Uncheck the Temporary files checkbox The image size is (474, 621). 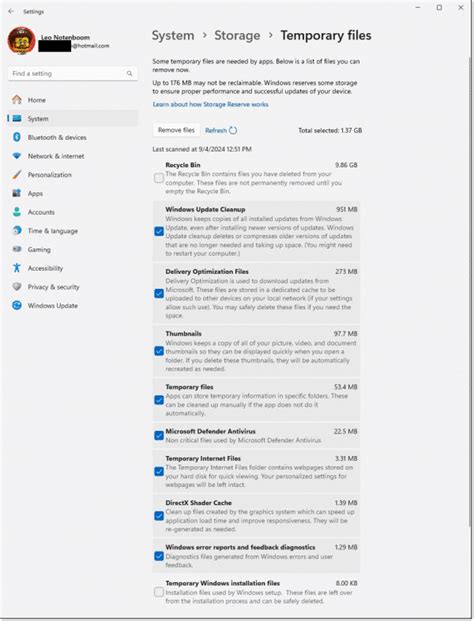point(159,400)
